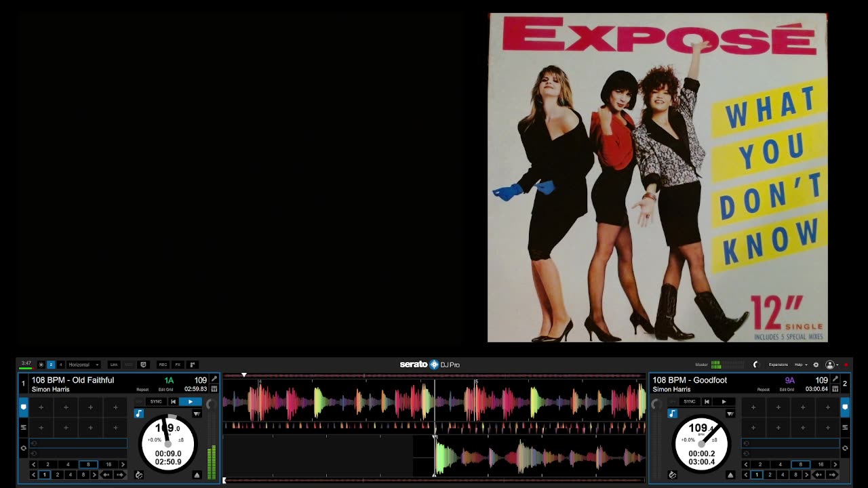Add cue point in deck 1 first slot
The width and height of the screenshot is (868, 488).
click(41, 407)
